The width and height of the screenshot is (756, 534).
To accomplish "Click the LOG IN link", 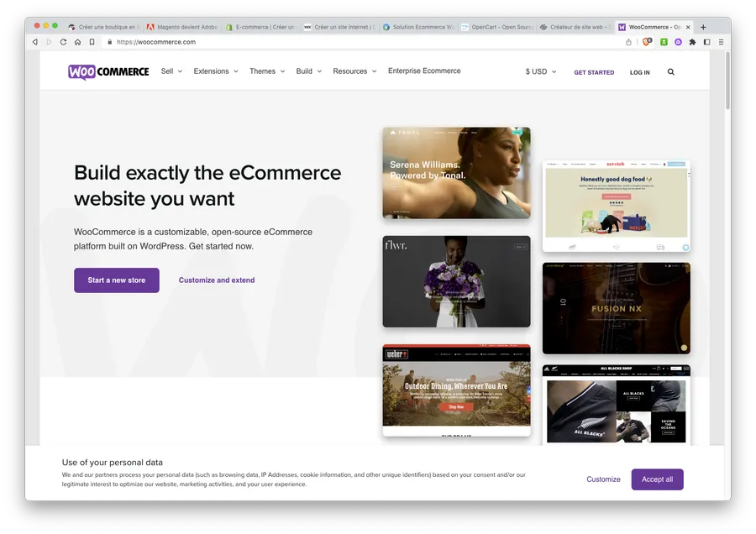I will pos(640,72).
